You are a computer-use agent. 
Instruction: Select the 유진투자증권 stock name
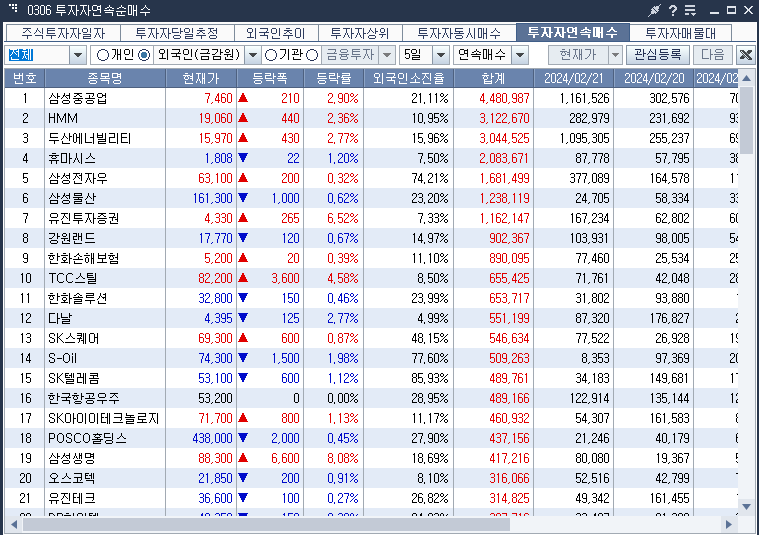[83, 218]
